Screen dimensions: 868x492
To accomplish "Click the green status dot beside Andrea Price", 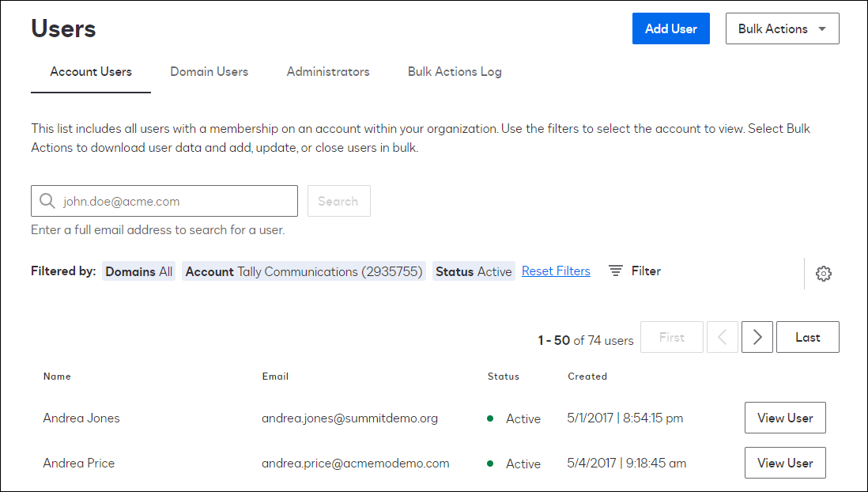I will pos(490,464).
